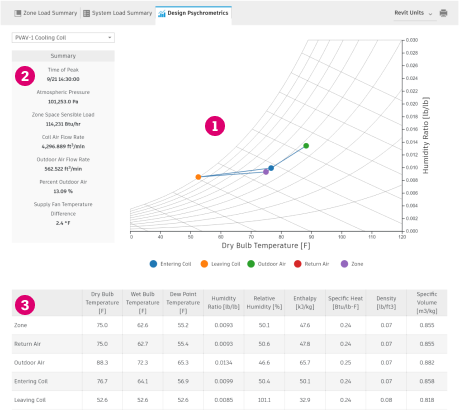459x412 pixels.
Task: Toggle the Outdoor Air legend entry
Action: point(266,264)
